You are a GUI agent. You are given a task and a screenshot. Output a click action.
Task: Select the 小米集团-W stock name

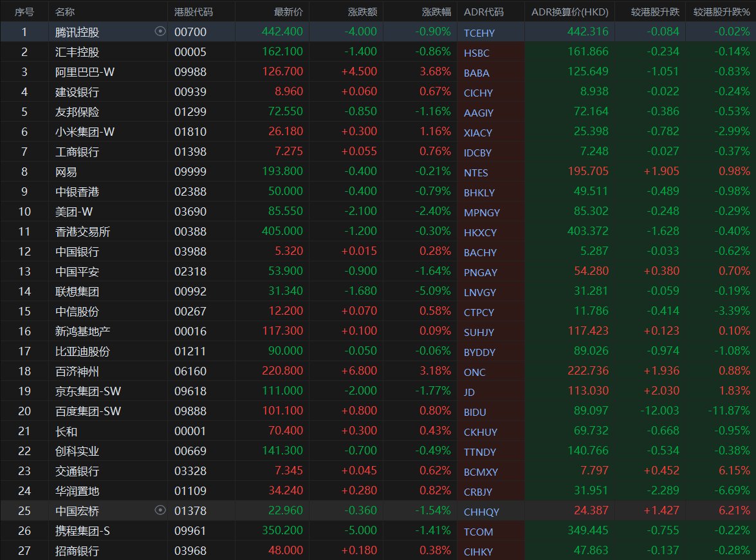[85, 132]
